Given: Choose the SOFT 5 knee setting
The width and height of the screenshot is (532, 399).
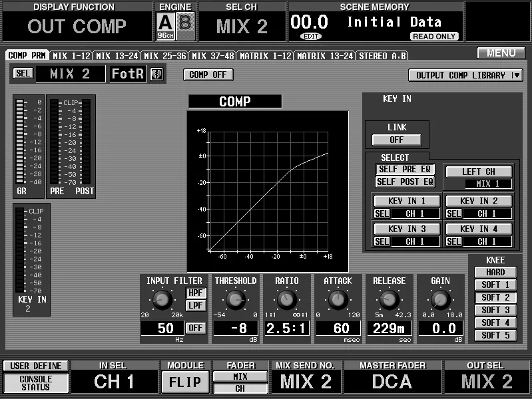Looking at the screenshot, I should [495, 335].
